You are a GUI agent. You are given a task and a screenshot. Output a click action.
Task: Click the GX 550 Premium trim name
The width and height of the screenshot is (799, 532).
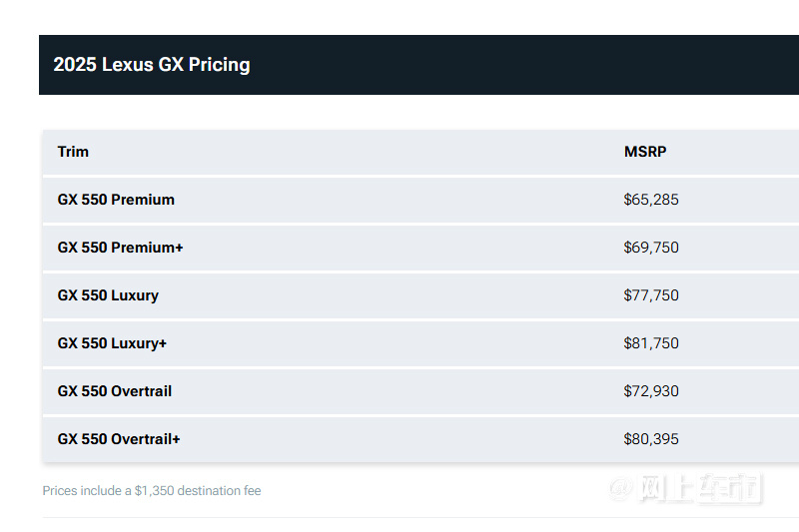[116, 200]
